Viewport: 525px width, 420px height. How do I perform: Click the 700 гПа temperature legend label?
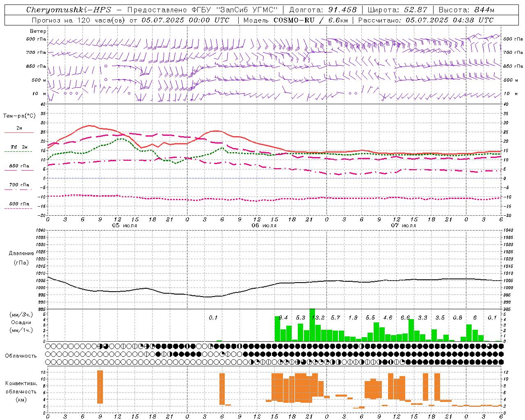[x=19, y=185]
